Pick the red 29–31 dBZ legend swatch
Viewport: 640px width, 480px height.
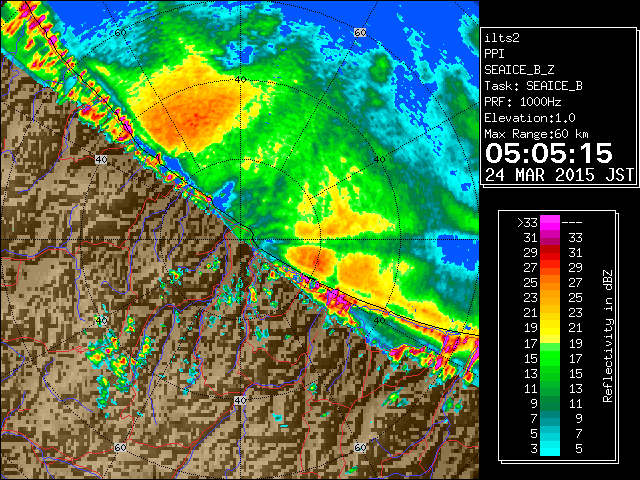[x=550, y=253]
